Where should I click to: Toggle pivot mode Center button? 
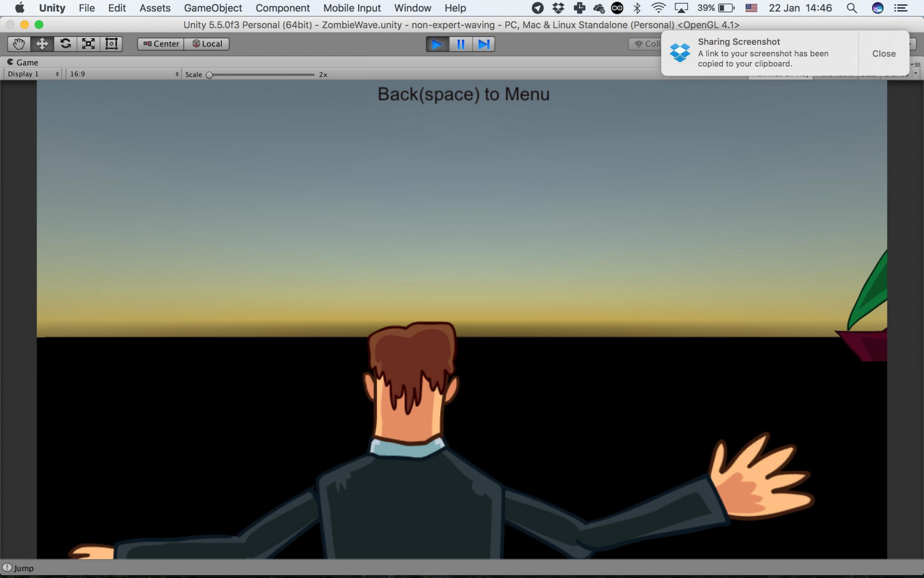[161, 44]
